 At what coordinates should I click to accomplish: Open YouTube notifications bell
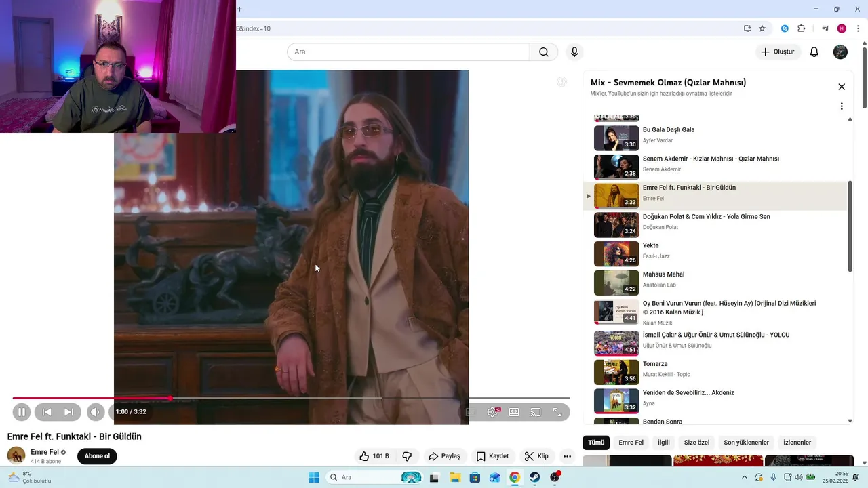point(814,52)
